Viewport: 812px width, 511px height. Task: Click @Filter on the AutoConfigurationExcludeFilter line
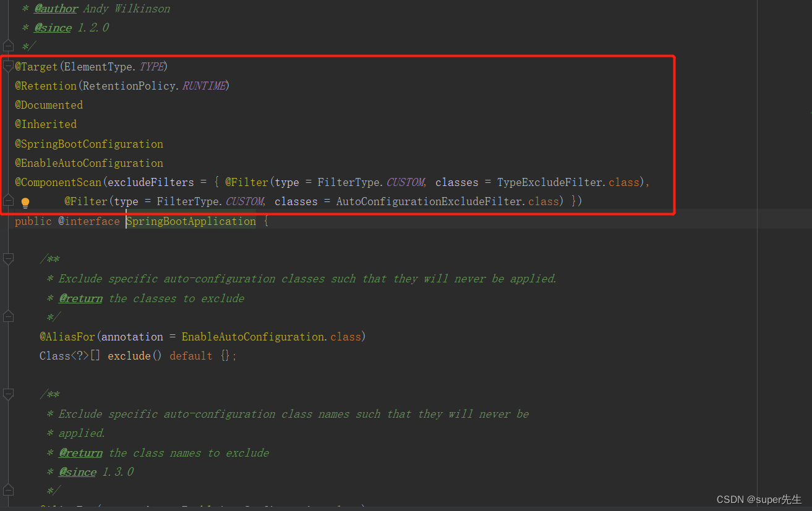[x=86, y=201]
